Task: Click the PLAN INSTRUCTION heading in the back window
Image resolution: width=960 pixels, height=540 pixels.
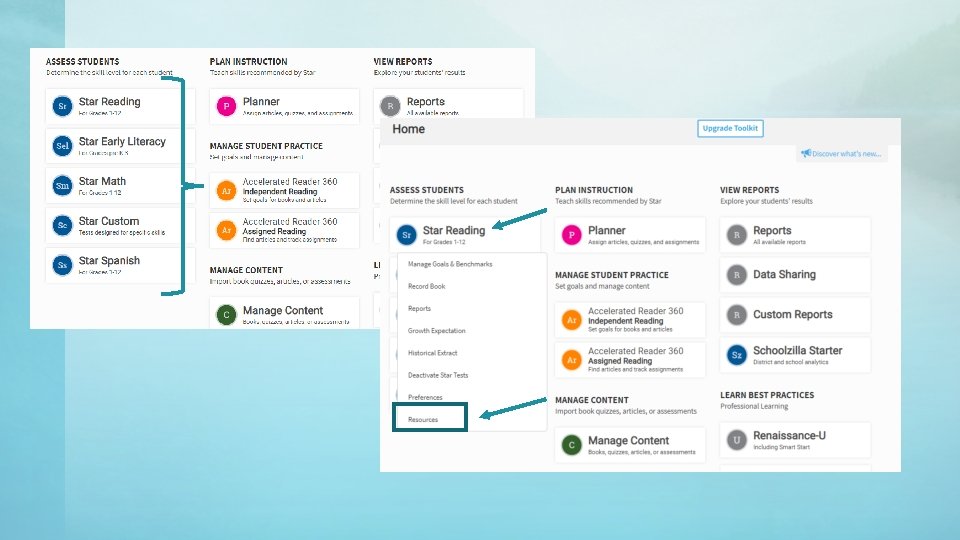Action: 249,61
